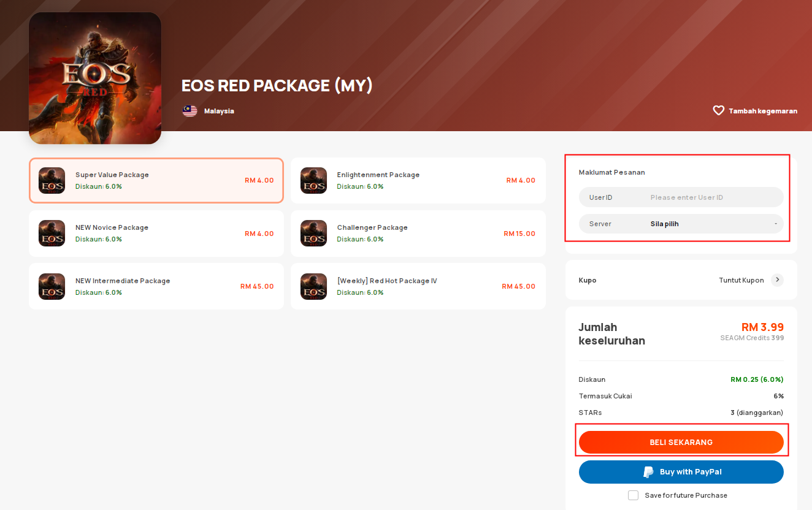Click the NEW Novice Package icon
This screenshot has width=812, height=510.
click(52, 234)
